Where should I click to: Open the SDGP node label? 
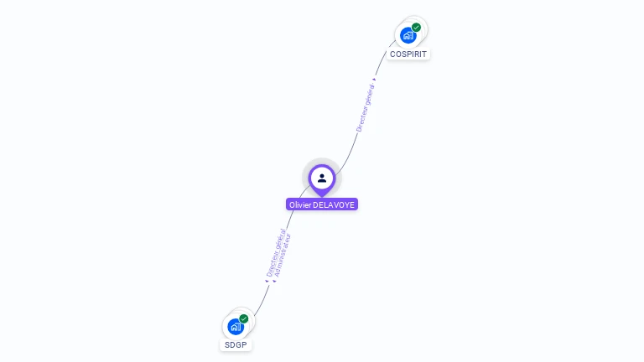236,345
